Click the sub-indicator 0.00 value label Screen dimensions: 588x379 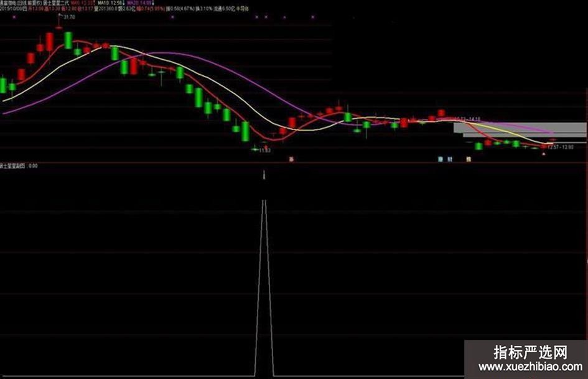click(x=32, y=166)
